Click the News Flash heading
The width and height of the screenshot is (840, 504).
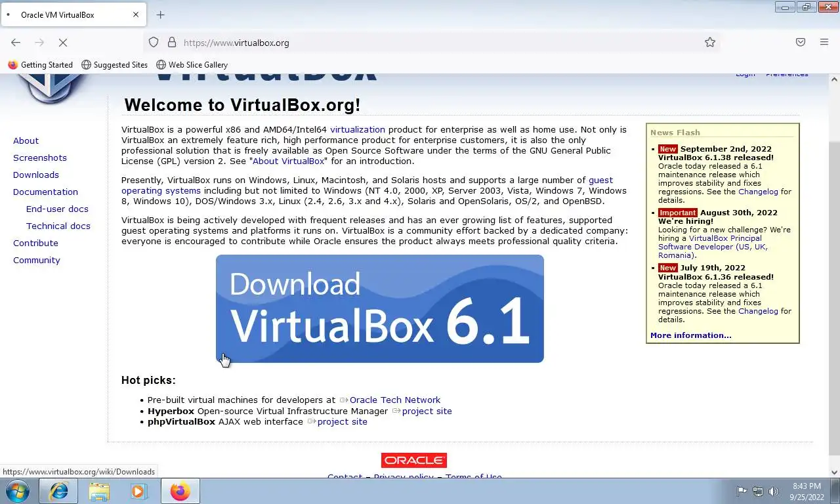point(675,133)
